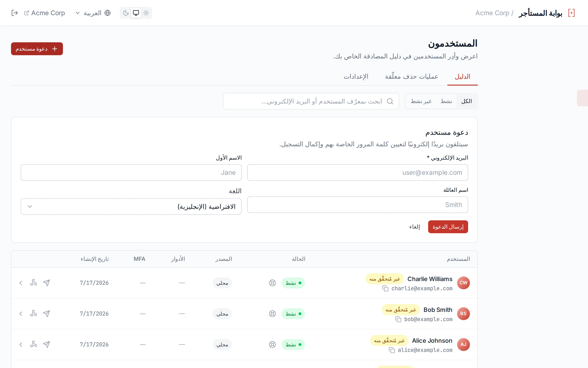Click the محلي badge in Charlie Williams row
The height and width of the screenshot is (368, 588).
click(x=222, y=283)
